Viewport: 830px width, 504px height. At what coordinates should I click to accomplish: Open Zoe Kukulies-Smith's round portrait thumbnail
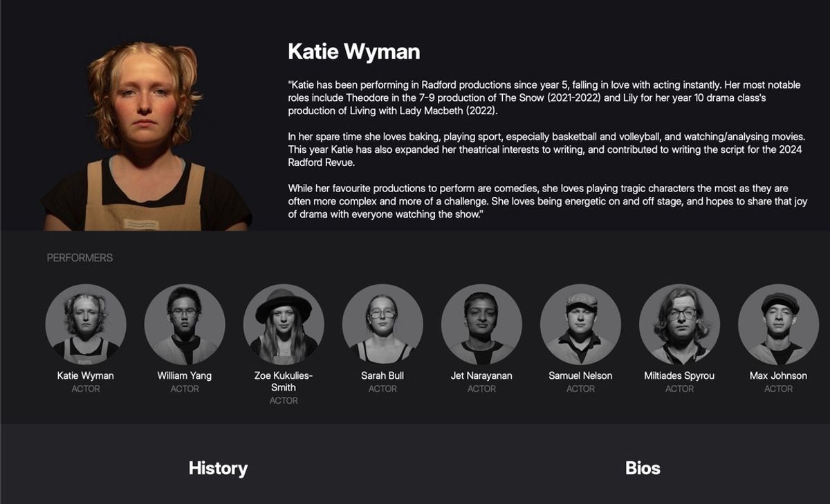(x=284, y=324)
